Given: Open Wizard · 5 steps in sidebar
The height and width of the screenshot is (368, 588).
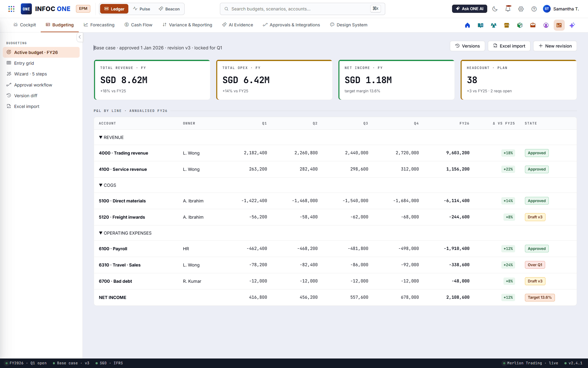Looking at the screenshot, I should (x=41, y=74).
